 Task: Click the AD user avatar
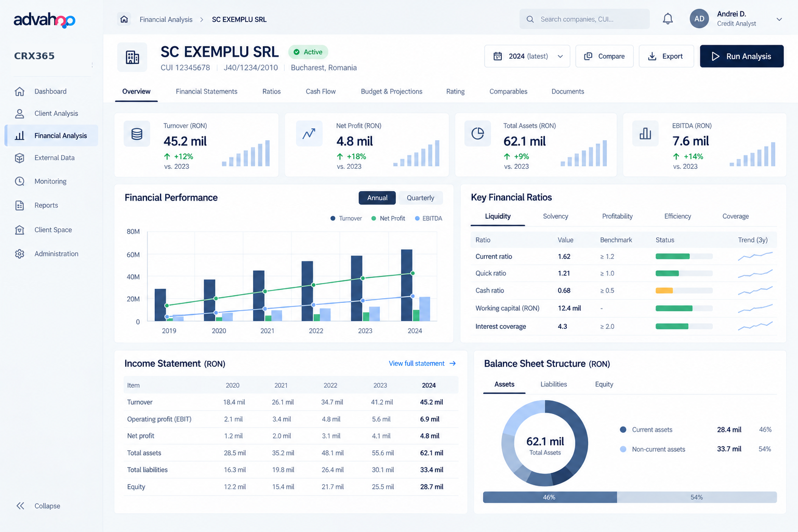coord(699,19)
